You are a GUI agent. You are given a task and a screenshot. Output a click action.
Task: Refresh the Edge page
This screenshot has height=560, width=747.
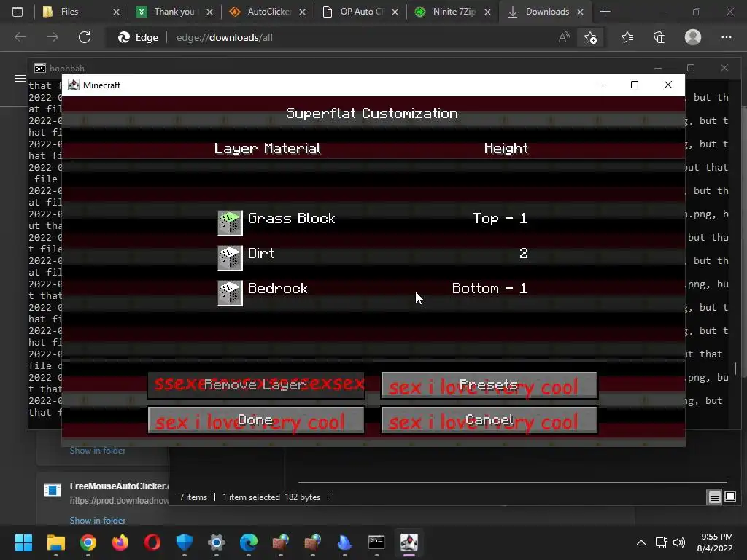(x=85, y=37)
